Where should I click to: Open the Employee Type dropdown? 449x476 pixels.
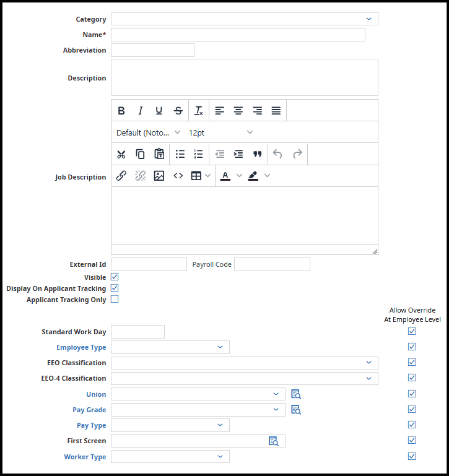tap(170, 347)
